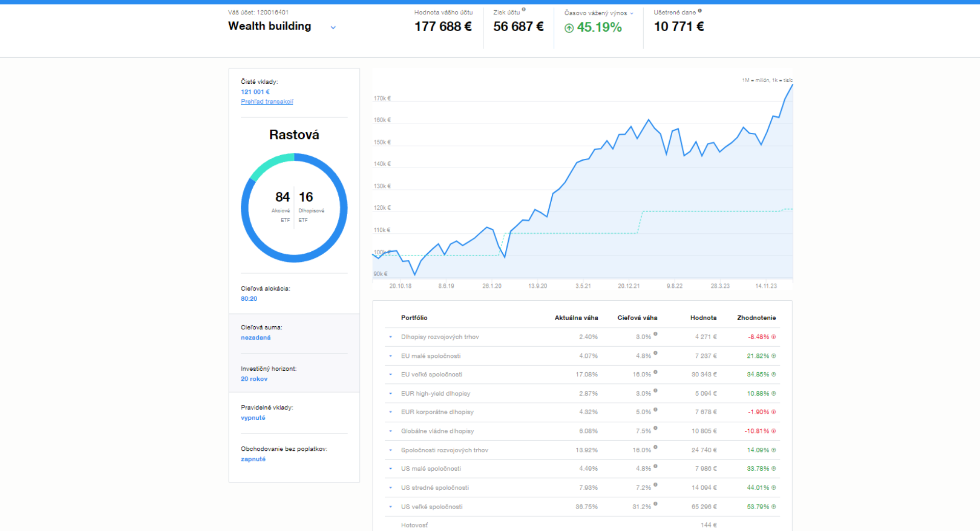Click the green up-arrow icon beside 45.19%
980x531 pixels.
click(x=569, y=28)
